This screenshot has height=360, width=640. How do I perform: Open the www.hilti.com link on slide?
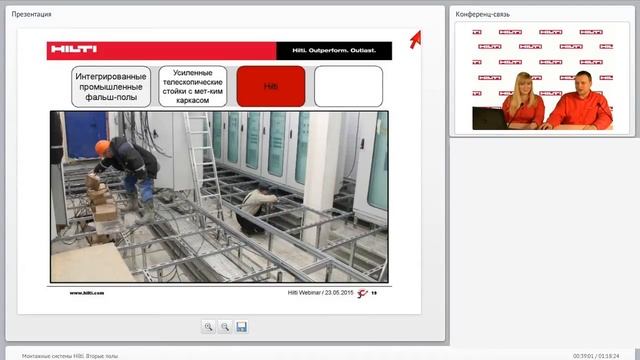coord(87,293)
